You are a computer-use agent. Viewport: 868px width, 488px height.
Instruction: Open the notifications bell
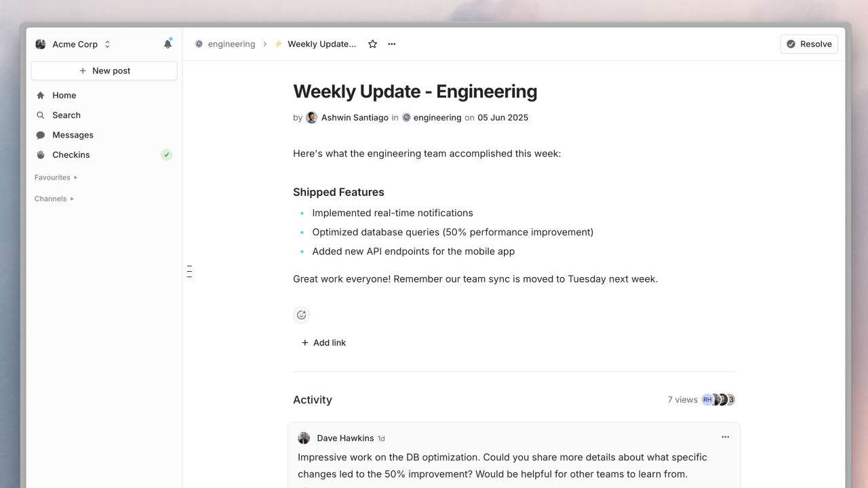pyautogui.click(x=167, y=44)
